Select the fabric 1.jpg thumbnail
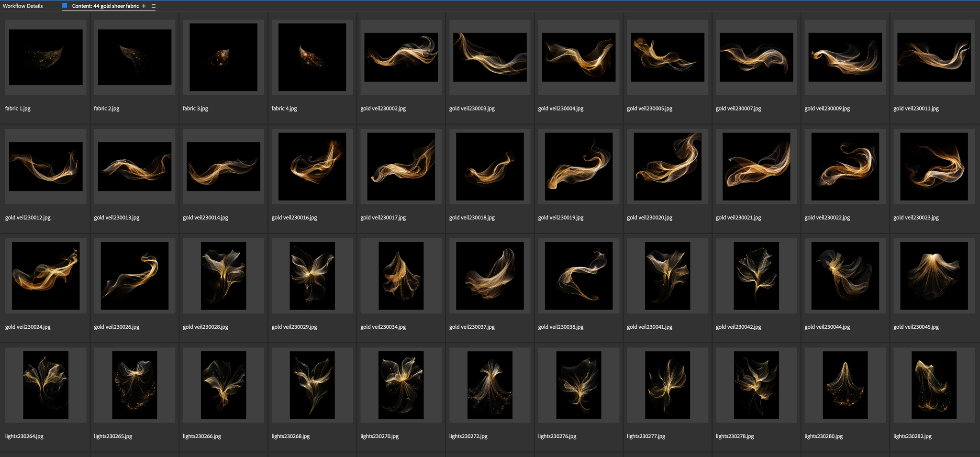The height and width of the screenshot is (457, 980). click(46, 57)
